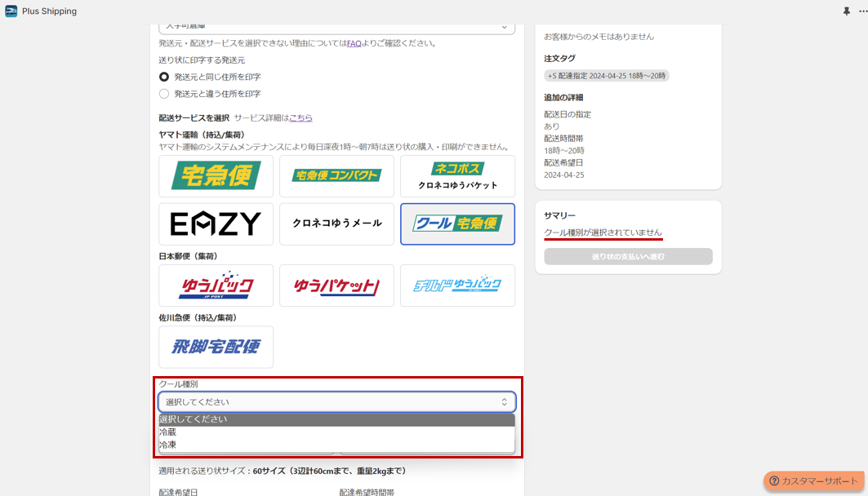868x496 pixels.
Task: Click the Plus Shipping app icon
Action: click(x=11, y=11)
